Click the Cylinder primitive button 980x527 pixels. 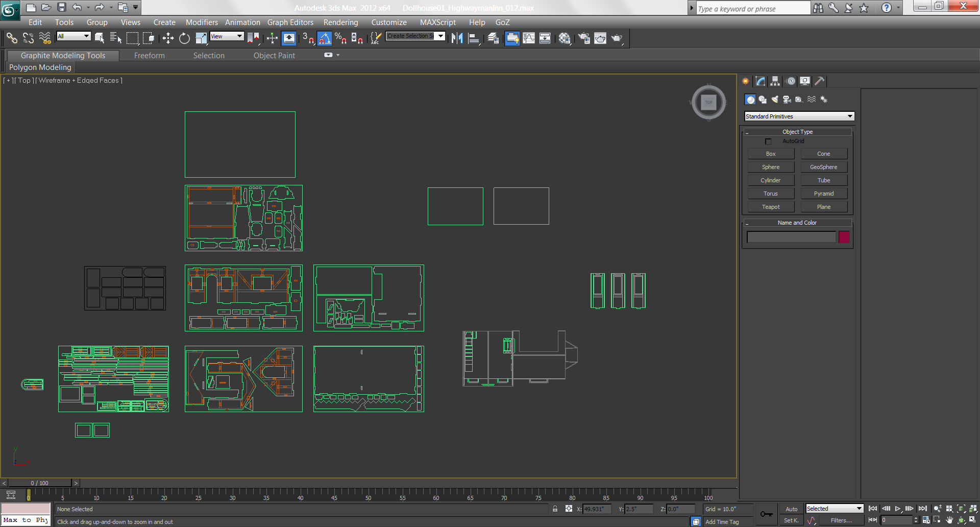[771, 180]
